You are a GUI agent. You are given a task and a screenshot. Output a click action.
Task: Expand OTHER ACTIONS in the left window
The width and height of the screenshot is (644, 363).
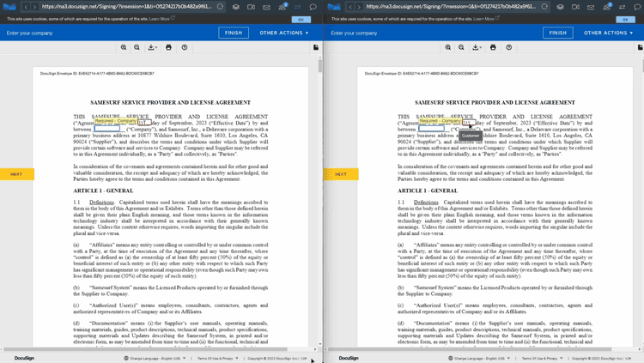[x=284, y=33]
